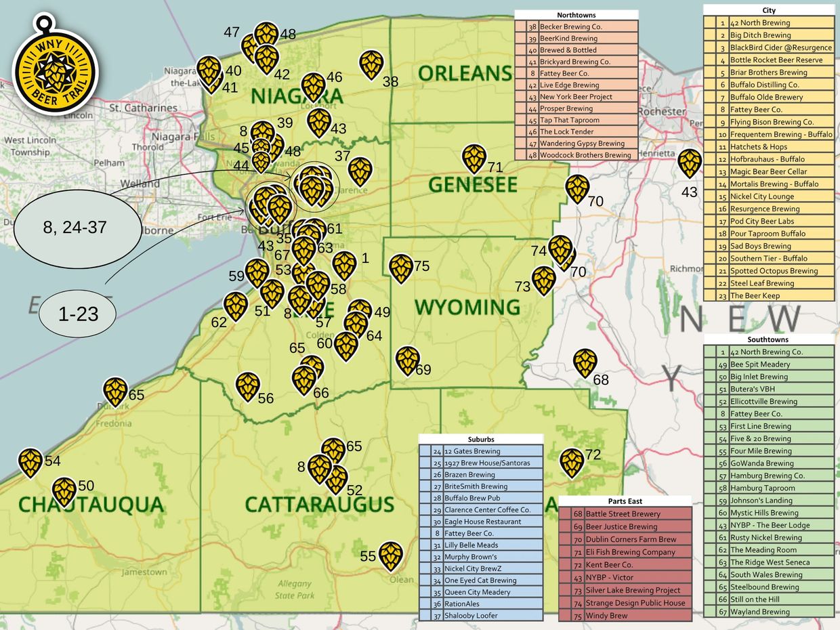This screenshot has height=630, width=840.
Task: Click 'Shalooby Loofer' in Suburbs list
Action: [x=481, y=616]
